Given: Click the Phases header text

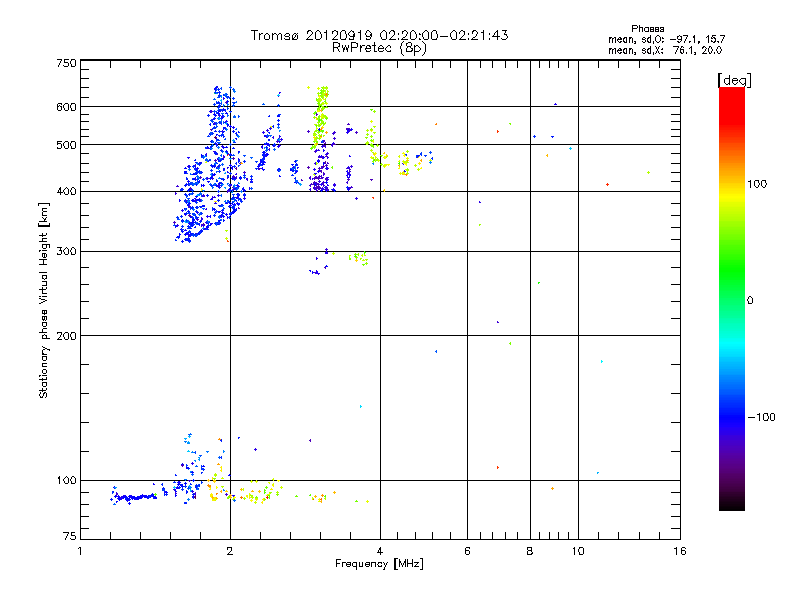Looking at the screenshot, I should 647,29.
